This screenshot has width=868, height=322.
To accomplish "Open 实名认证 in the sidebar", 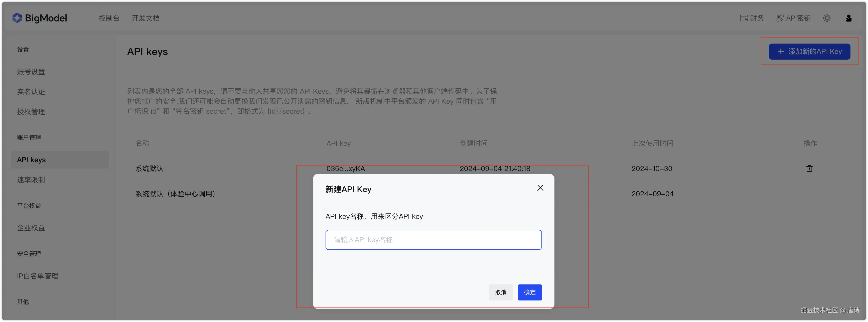I will tap(31, 92).
